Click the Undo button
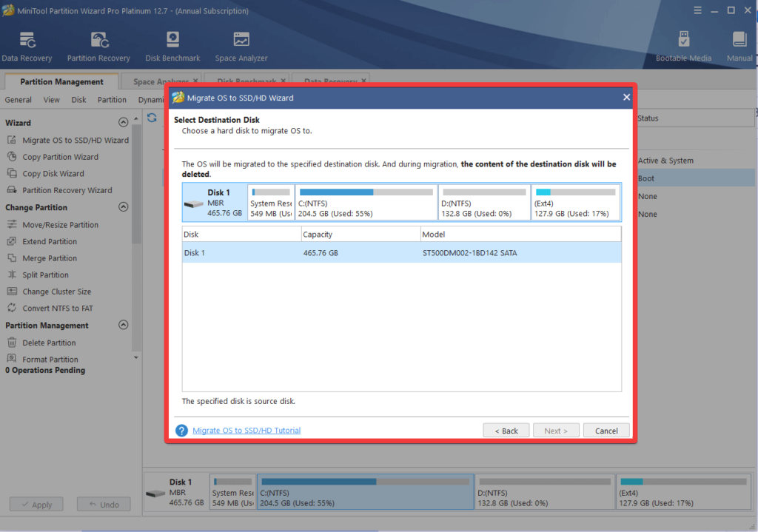Viewport: 758px width, 532px height. 104,505
